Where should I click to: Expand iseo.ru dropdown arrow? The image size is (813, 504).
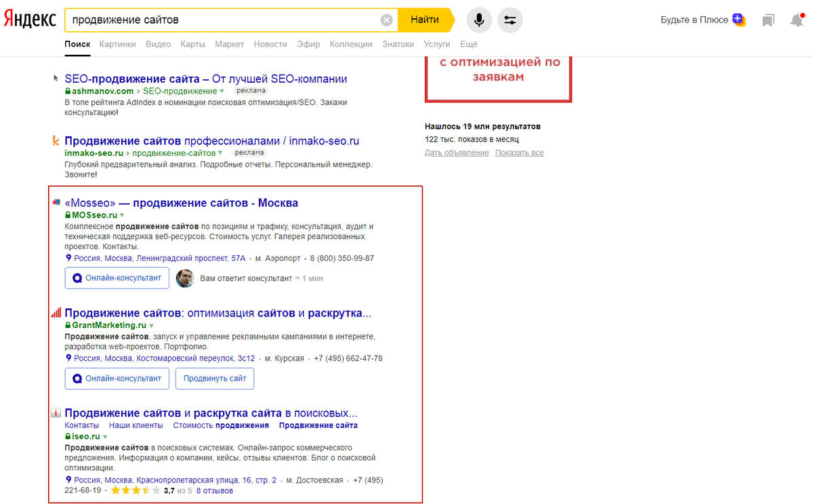click(x=105, y=437)
